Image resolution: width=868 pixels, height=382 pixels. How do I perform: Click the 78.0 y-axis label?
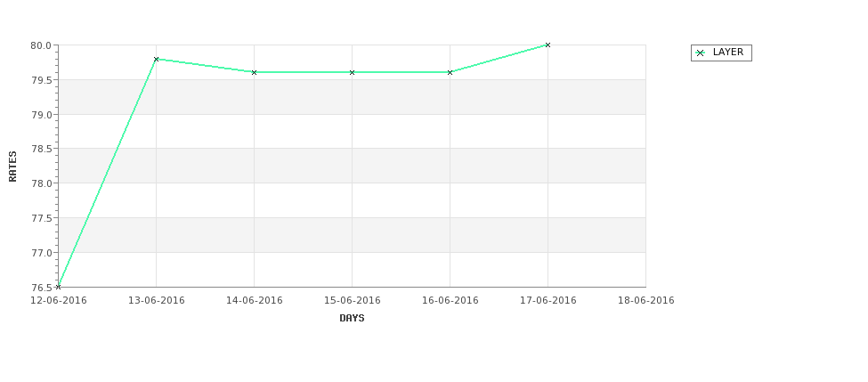(42, 183)
